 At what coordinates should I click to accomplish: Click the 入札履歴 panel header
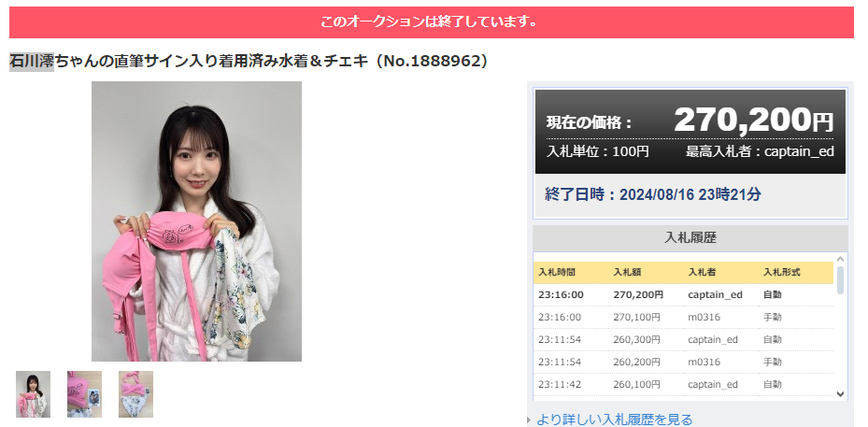(690, 238)
